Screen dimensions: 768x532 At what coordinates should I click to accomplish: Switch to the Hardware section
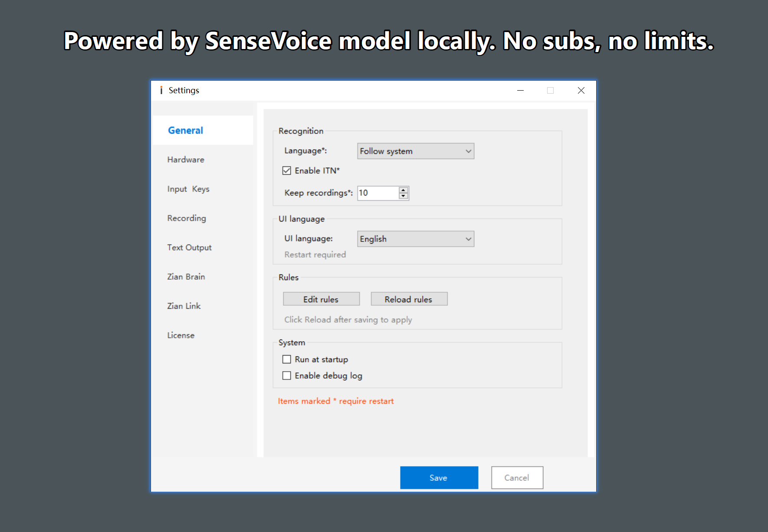[185, 160]
